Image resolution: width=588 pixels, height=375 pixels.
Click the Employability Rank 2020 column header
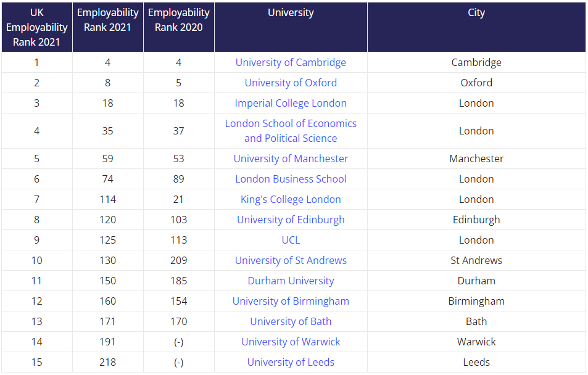(179, 20)
